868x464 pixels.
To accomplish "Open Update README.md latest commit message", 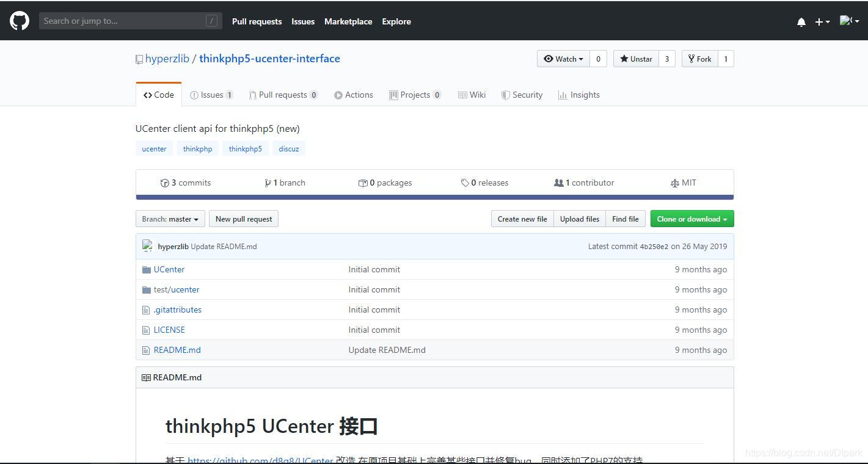I will (x=224, y=247).
